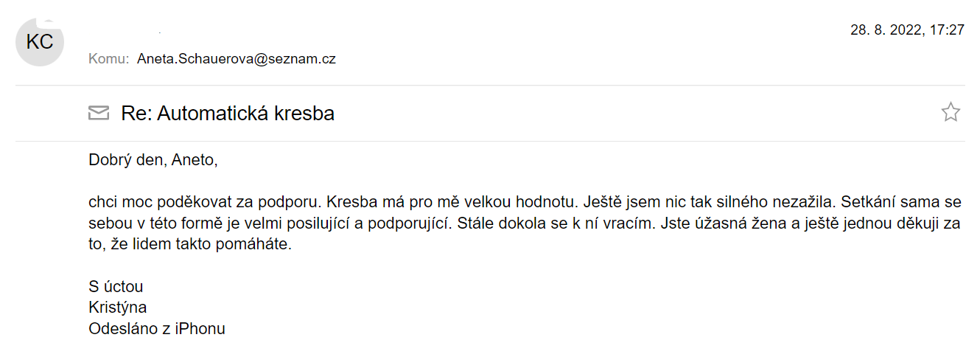This screenshot has width=980, height=357.
Task: Click recipient address Aneta.Schauerova@seznam.cz
Action: pos(237,59)
